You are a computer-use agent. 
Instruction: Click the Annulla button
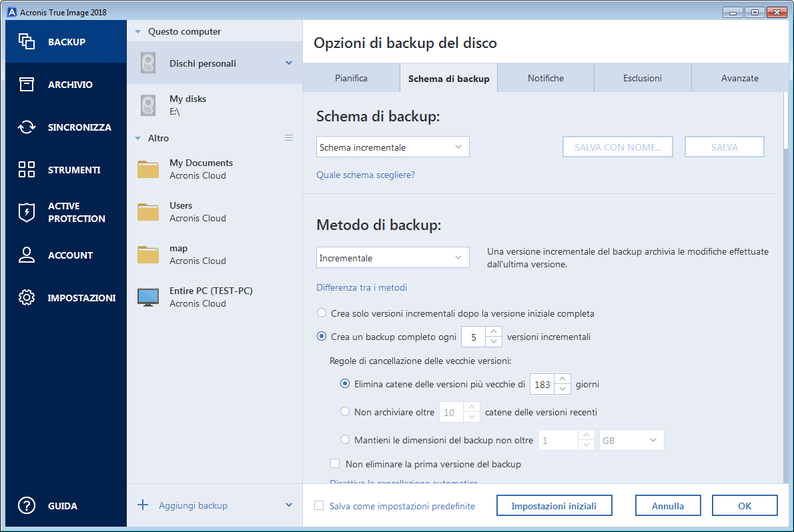click(x=668, y=506)
